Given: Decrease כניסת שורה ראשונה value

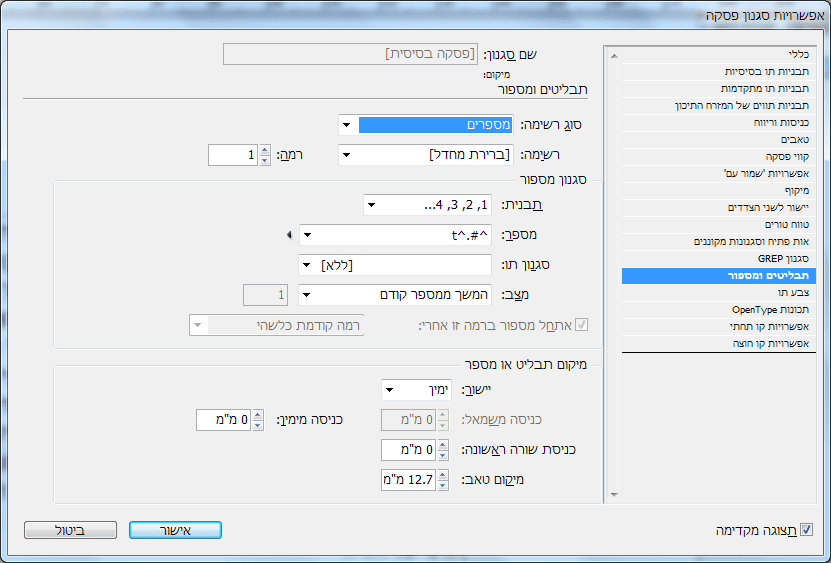Looking at the screenshot, I should (443, 455).
